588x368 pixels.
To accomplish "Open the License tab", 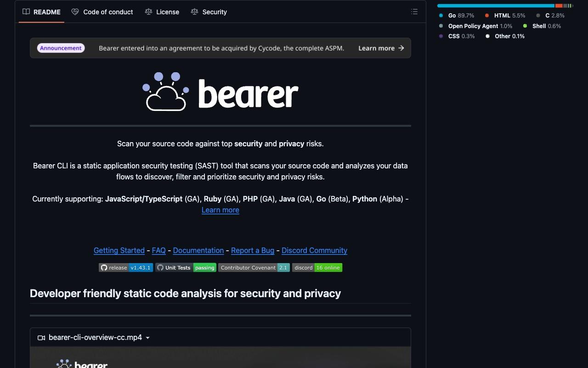I will click(x=162, y=12).
